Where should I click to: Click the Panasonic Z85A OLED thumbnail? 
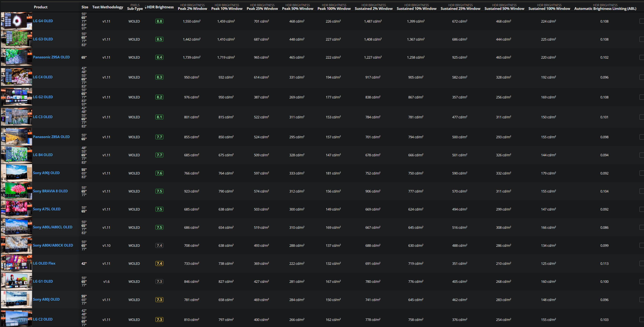17,137
